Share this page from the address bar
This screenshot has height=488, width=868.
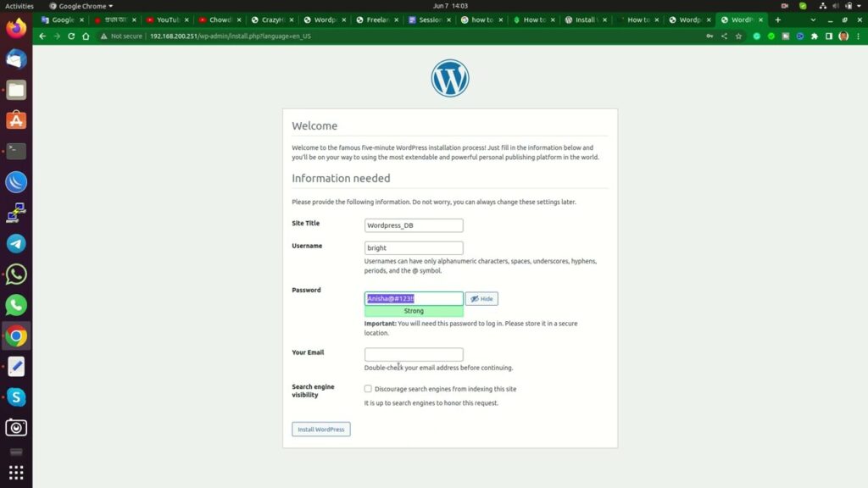[x=724, y=36]
